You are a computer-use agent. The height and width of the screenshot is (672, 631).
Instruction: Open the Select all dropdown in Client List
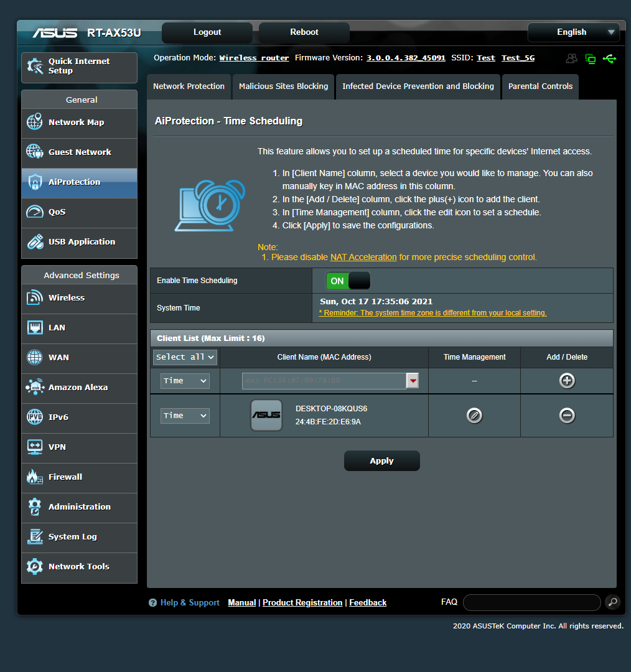185,357
